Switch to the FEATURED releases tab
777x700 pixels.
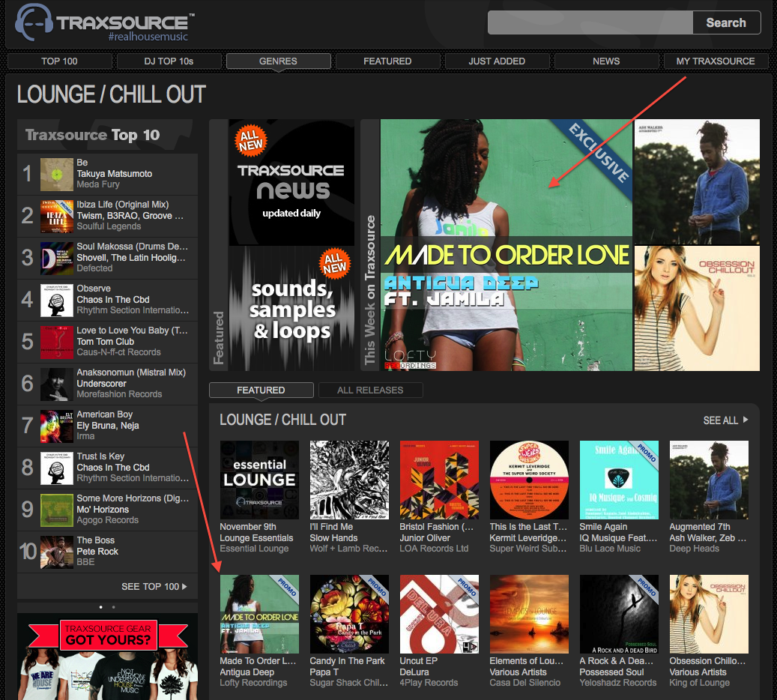(261, 390)
